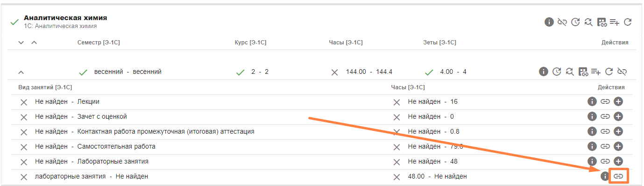
Task: Click refresh arrow icon in the discipline header
Action: pos(628,22)
